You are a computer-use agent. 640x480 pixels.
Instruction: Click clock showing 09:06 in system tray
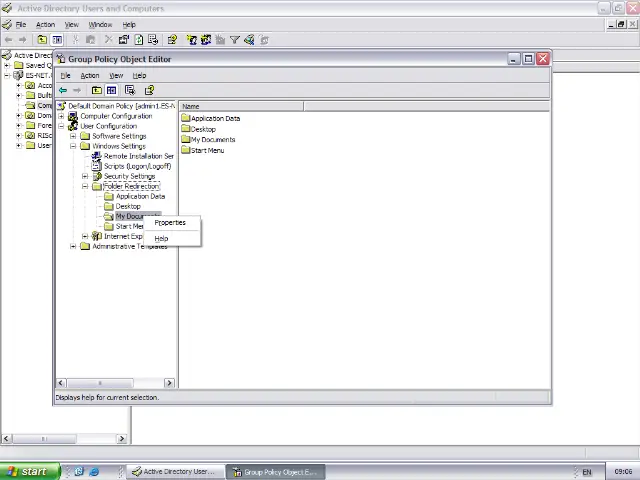click(x=623, y=471)
